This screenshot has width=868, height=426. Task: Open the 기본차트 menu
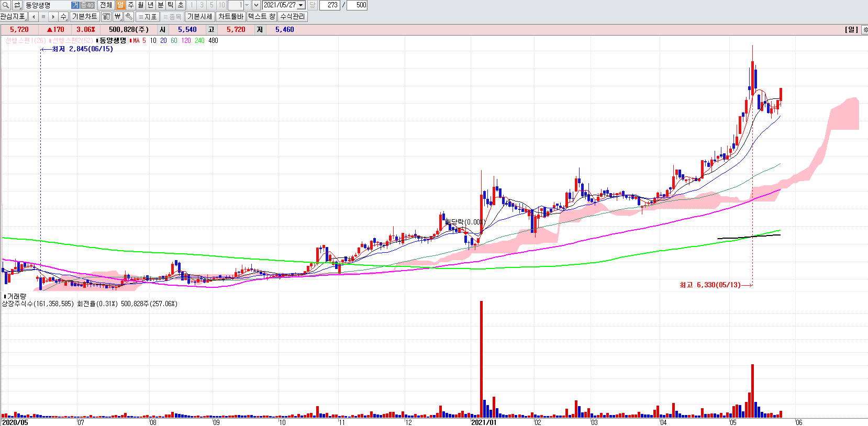point(85,17)
